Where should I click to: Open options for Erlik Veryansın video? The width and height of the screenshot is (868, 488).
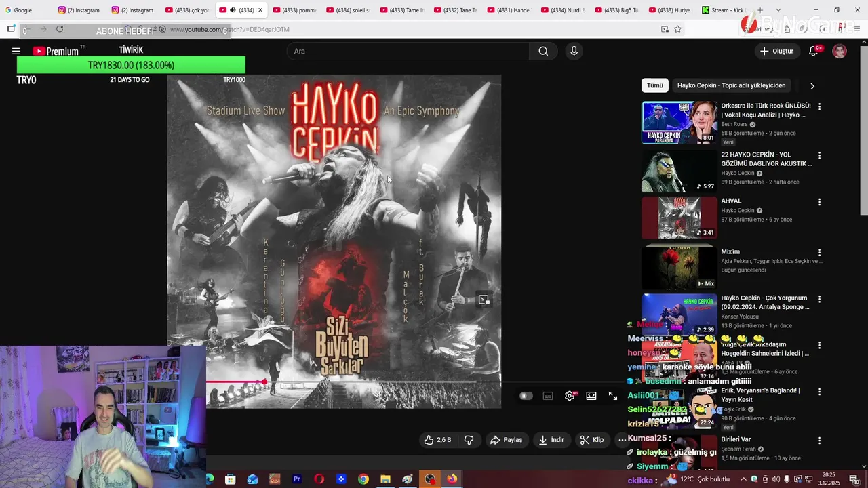pos(819,392)
